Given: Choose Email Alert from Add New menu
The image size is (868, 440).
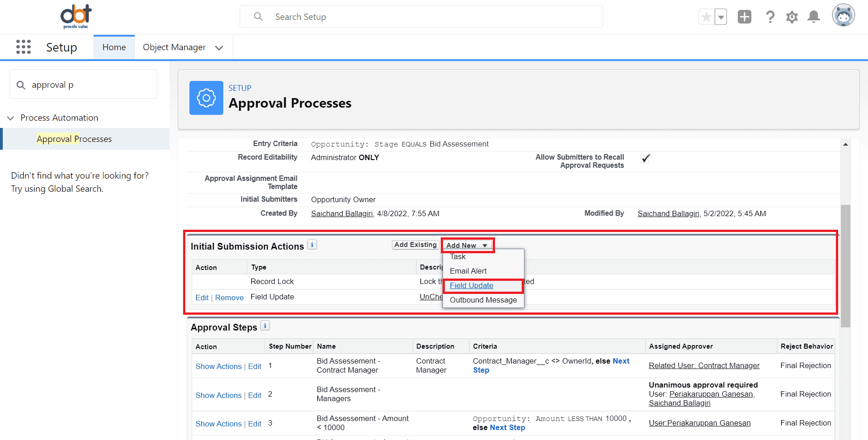Looking at the screenshot, I should 468,271.
